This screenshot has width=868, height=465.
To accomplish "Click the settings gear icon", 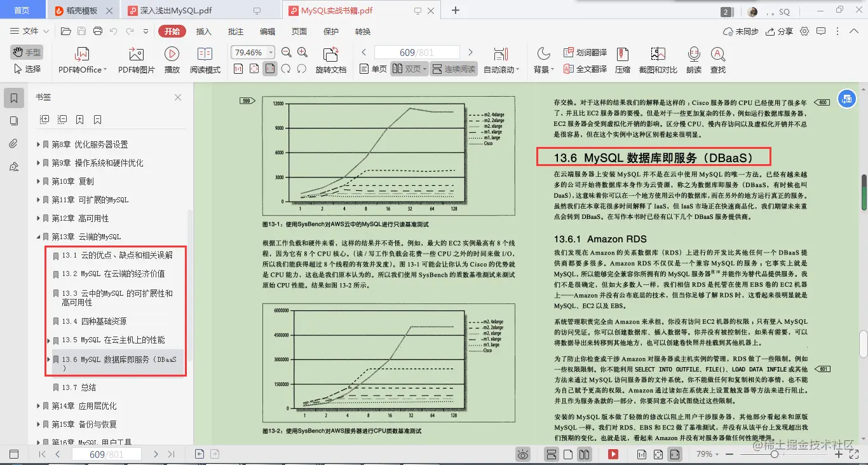I will [x=804, y=31].
